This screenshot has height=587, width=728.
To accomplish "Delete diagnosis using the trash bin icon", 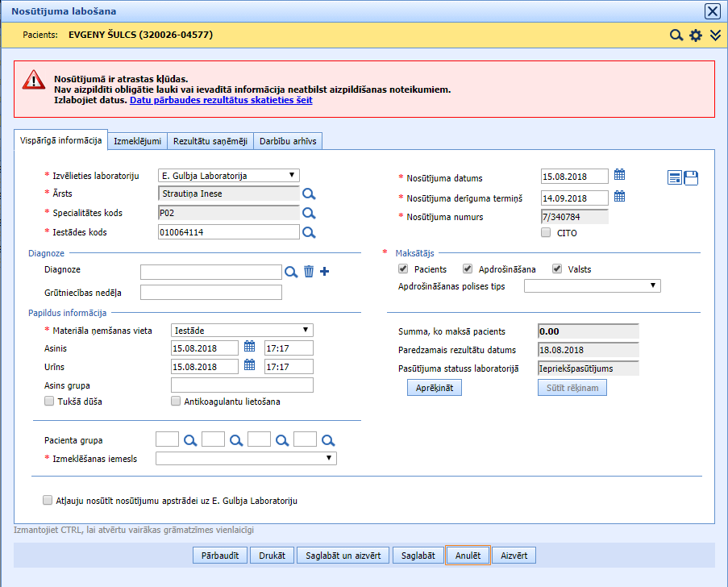I will coord(309,272).
